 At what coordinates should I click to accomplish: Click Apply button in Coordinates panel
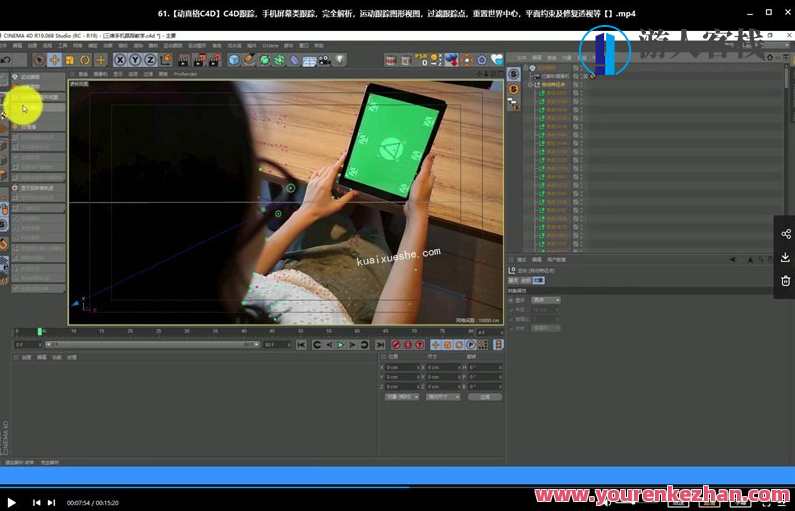485,397
